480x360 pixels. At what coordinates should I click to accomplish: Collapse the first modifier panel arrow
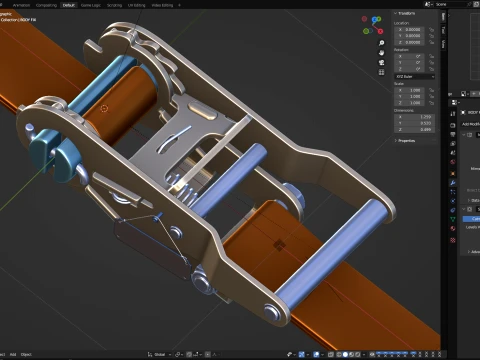464,135
